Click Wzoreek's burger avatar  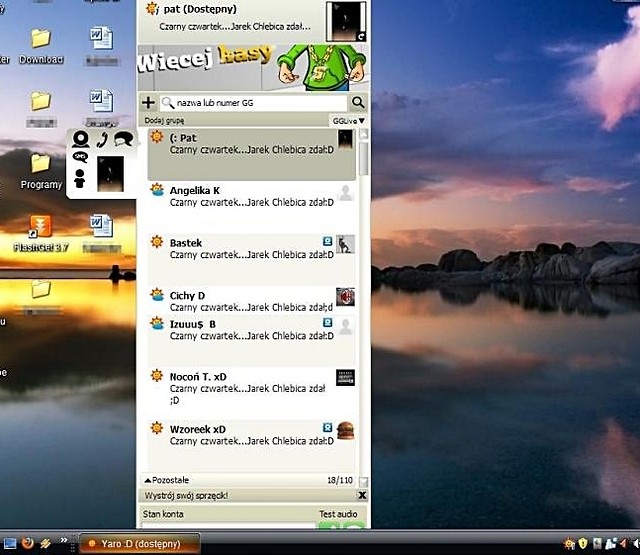click(345, 431)
